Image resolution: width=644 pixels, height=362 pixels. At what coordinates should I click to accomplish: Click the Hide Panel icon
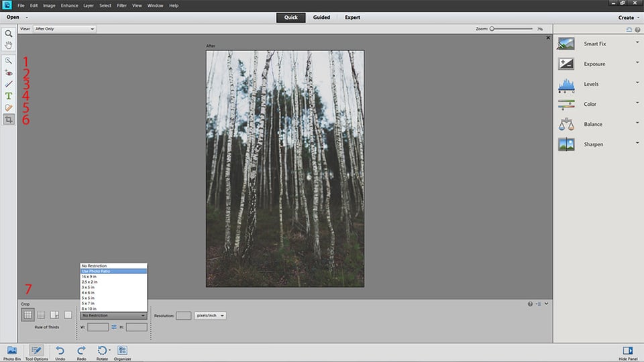pos(628,350)
